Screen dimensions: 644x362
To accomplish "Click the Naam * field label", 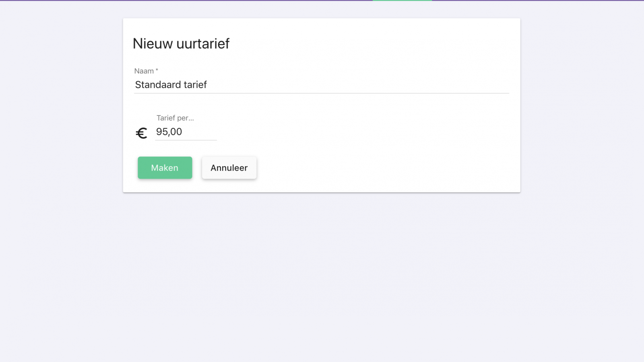I will click(x=146, y=71).
